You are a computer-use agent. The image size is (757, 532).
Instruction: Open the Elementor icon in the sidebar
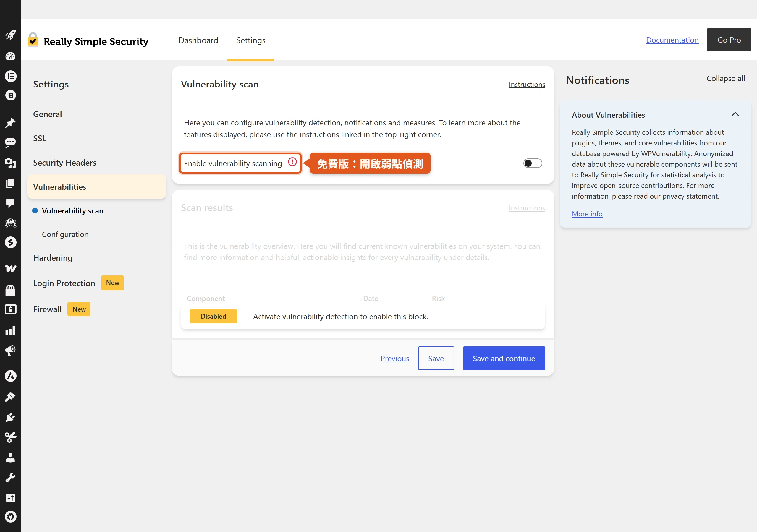(x=11, y=76)
